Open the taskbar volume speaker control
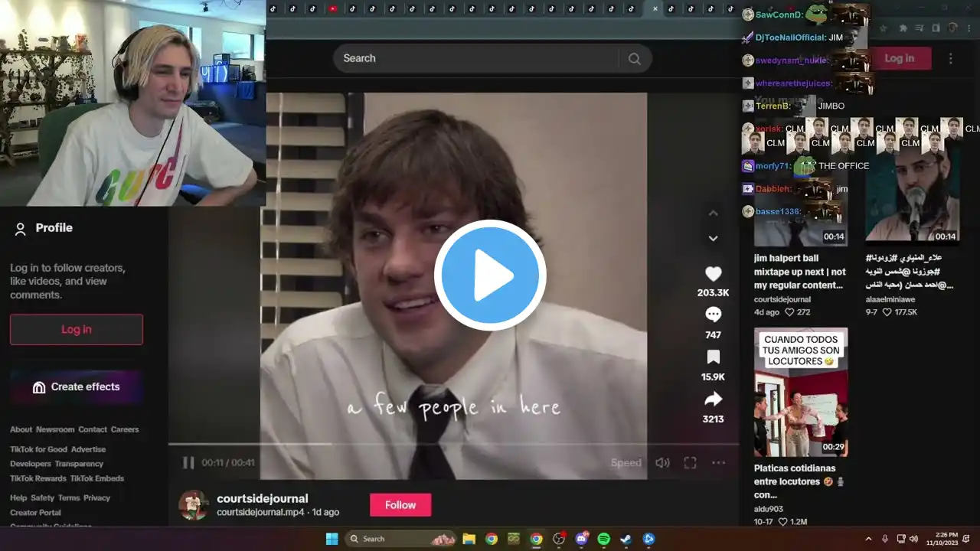This screenshot has height=551, width=980. [914, 539]
